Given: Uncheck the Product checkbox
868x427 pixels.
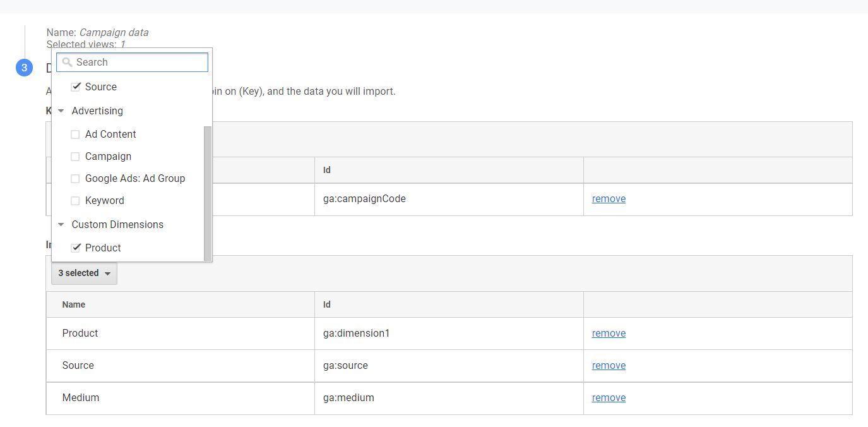Looking at the screenshot, I should [76, 248].
